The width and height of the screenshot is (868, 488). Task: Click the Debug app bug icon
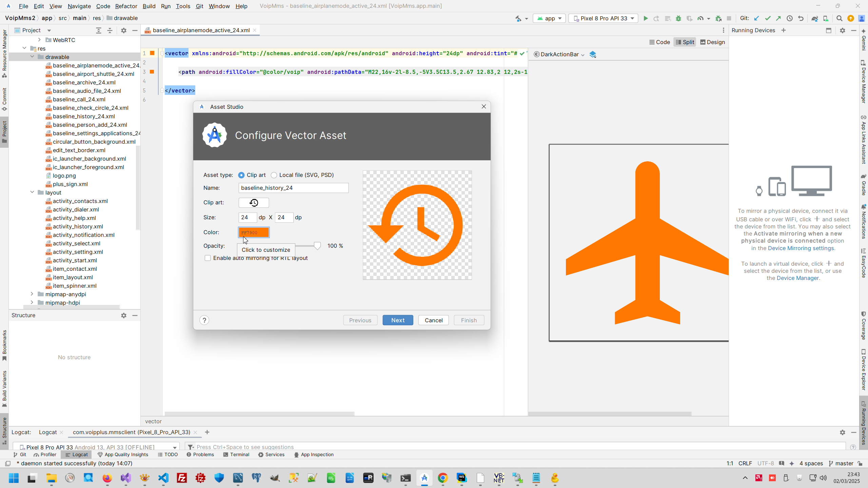678,18
